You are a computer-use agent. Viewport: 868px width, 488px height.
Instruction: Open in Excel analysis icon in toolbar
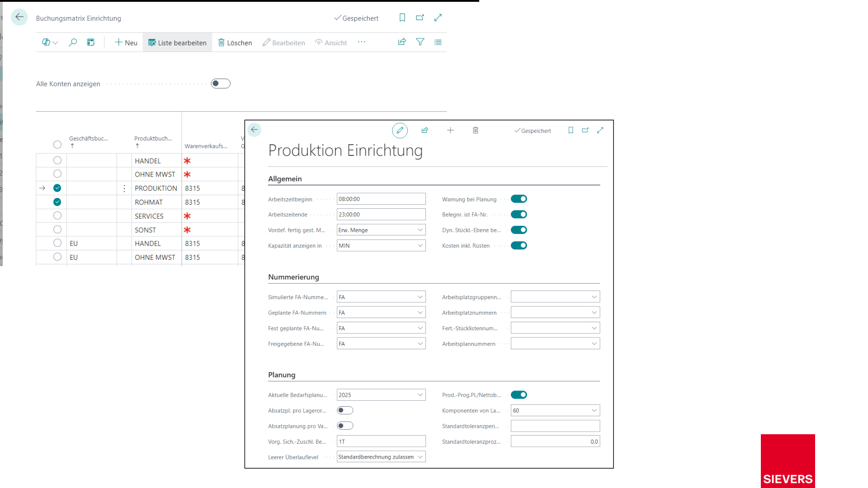click(x=91, y=42)
